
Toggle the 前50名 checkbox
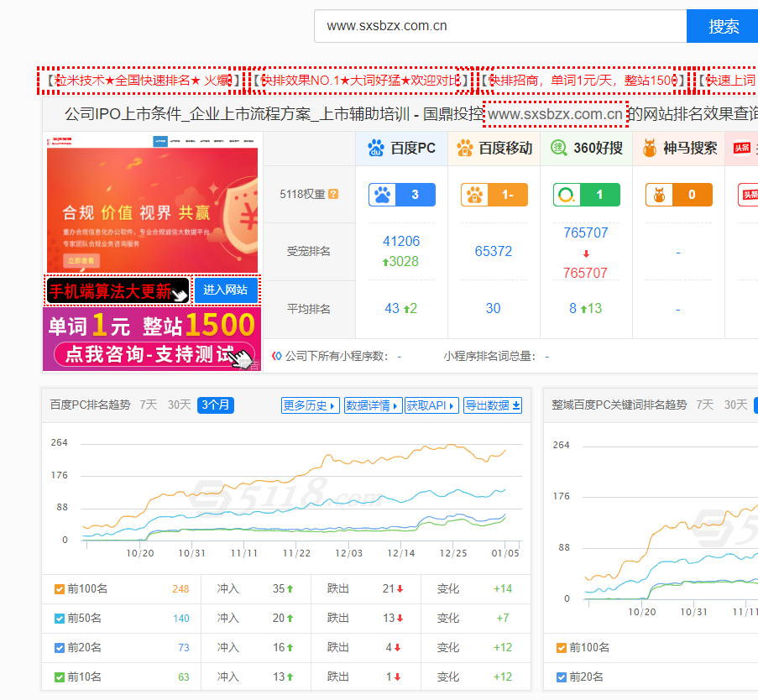60,619
